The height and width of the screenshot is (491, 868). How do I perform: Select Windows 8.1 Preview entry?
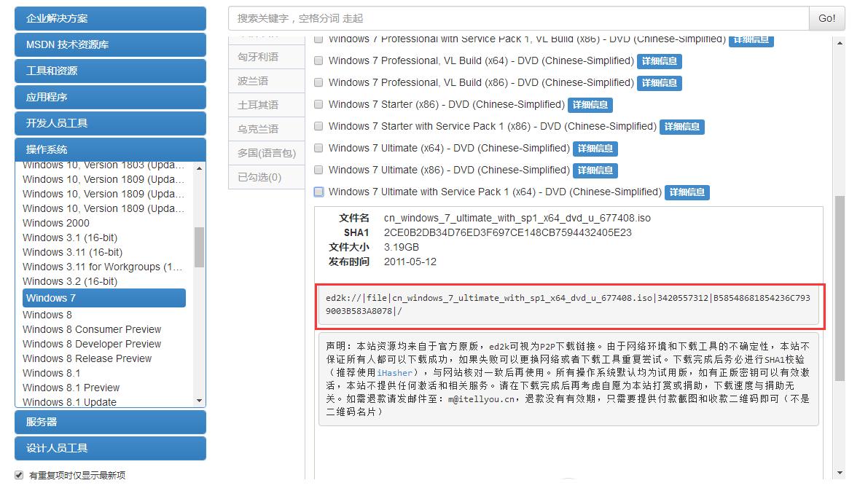click(71, 388)
